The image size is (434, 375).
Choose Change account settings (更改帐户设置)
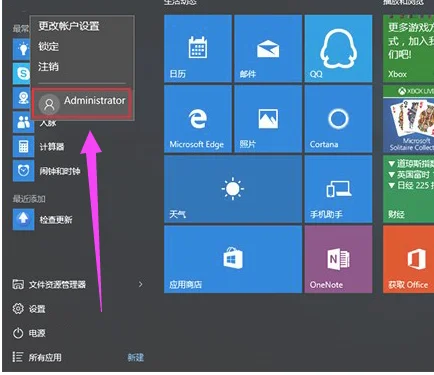(69, 26)
